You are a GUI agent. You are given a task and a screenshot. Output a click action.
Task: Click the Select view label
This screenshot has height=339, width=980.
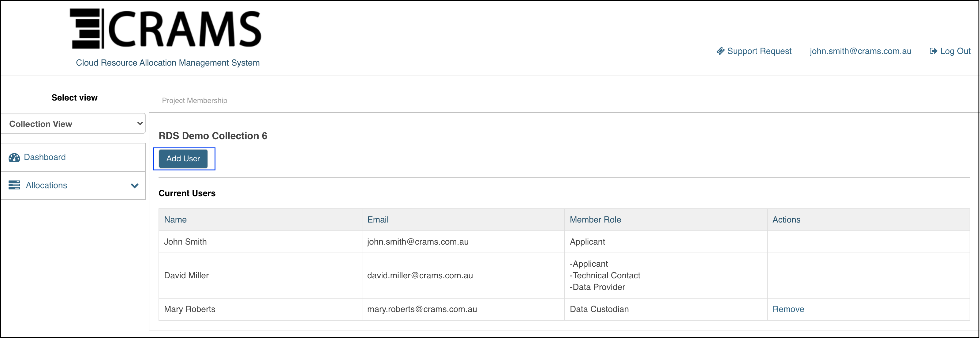coord(75,98)
